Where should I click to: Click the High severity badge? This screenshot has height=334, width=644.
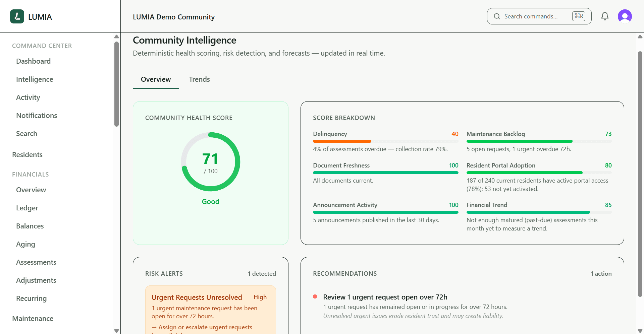260,297
